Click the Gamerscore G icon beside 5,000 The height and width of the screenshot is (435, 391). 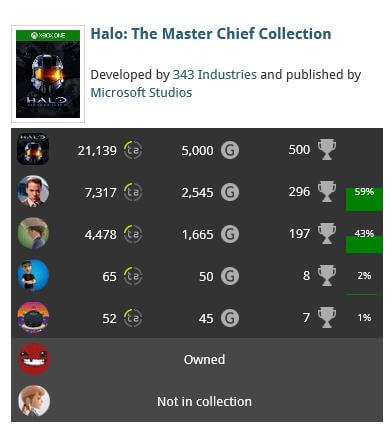230,150
